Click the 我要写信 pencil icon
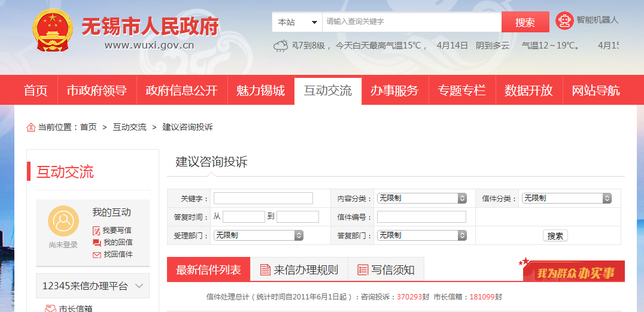Image resolution: width=644 pixels, height=312 pixels. point(96,231)
